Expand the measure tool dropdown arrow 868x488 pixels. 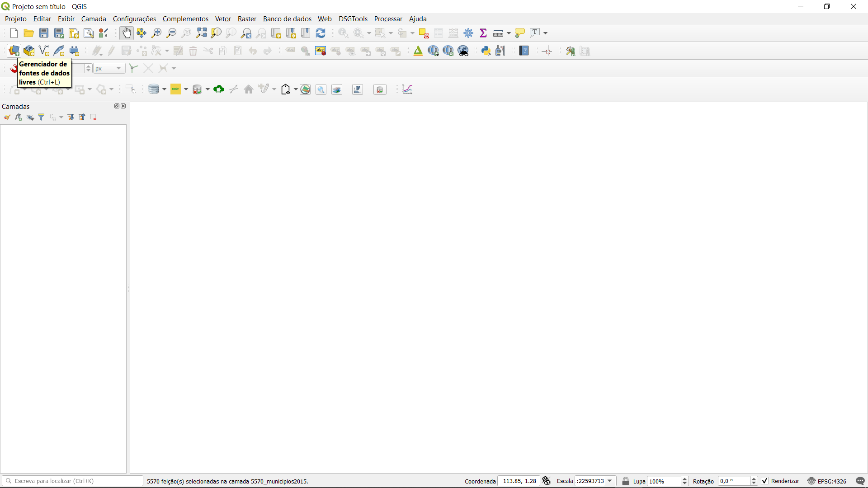pos(509,33)
